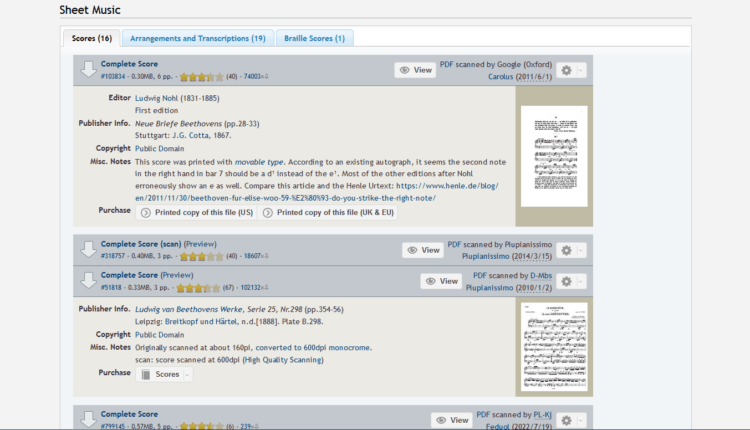Select Scores (16) tab
Image resolution: width=750 pixels, height=430 pixels.
[92, 38]
